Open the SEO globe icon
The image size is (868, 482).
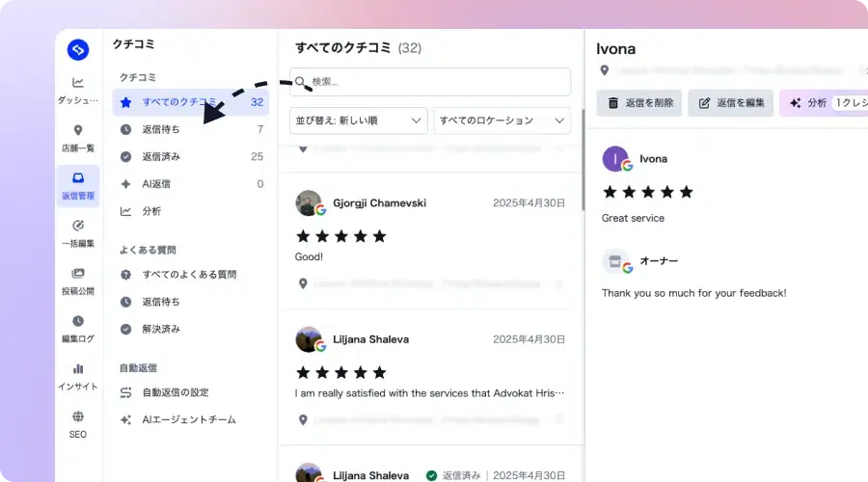pyautogui.click(x=78, y=416)
